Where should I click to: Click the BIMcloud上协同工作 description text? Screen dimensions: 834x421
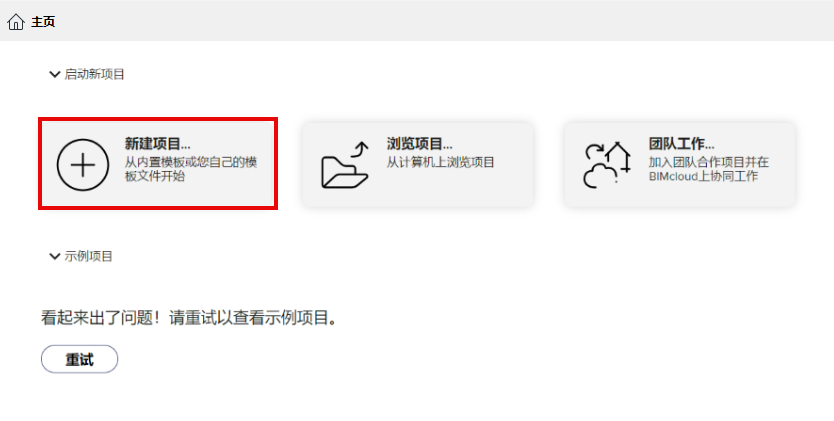click(703, 176)
